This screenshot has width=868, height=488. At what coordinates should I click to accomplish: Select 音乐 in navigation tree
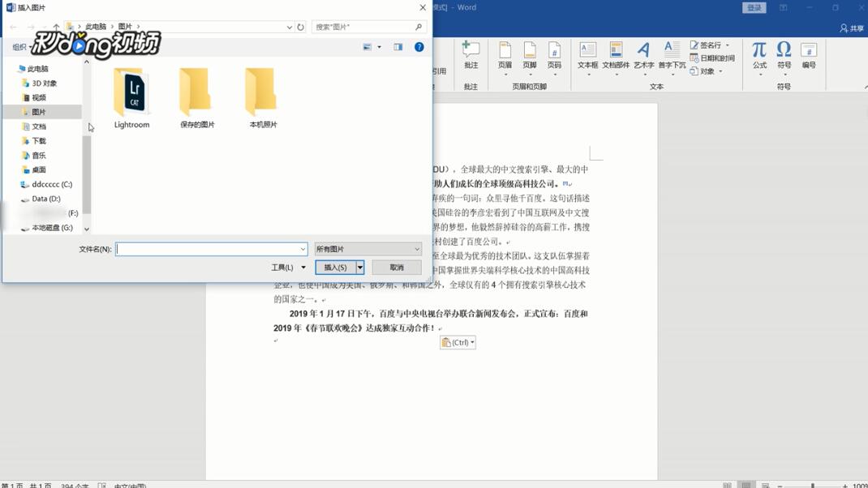(39, 155)
